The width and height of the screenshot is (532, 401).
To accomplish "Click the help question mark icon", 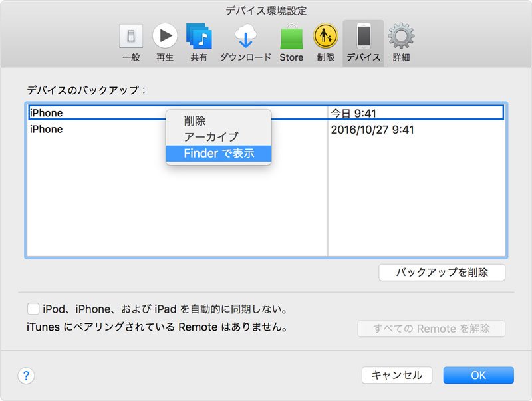I will [x=27, y=375].
